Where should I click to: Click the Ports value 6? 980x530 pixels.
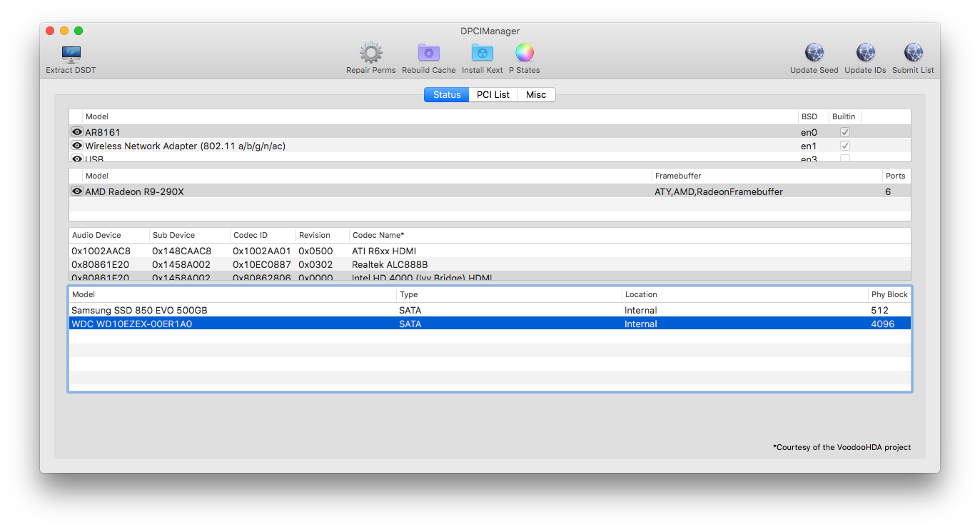click(888, 191)
